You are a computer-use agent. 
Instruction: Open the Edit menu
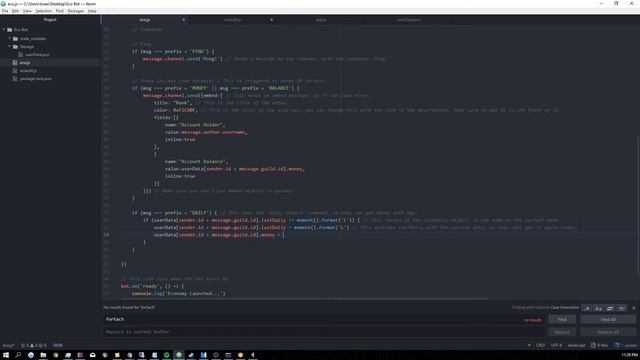coord(15,11)
